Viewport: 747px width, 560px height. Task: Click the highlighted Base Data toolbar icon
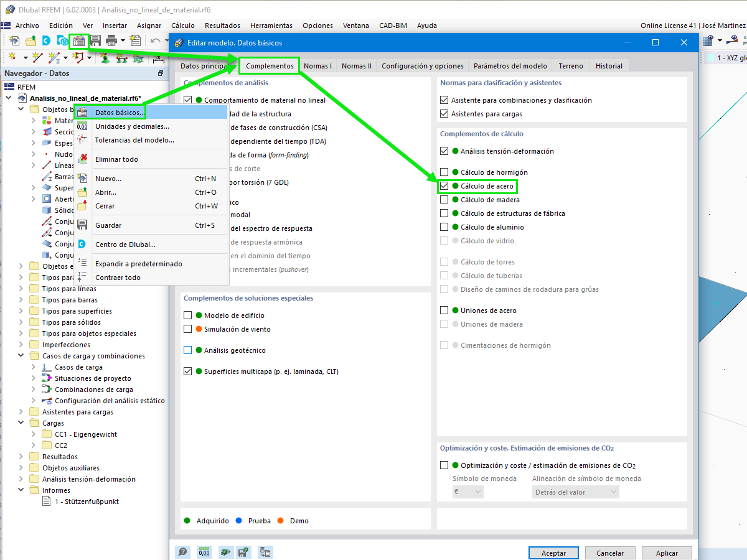[x=79, y=41]
